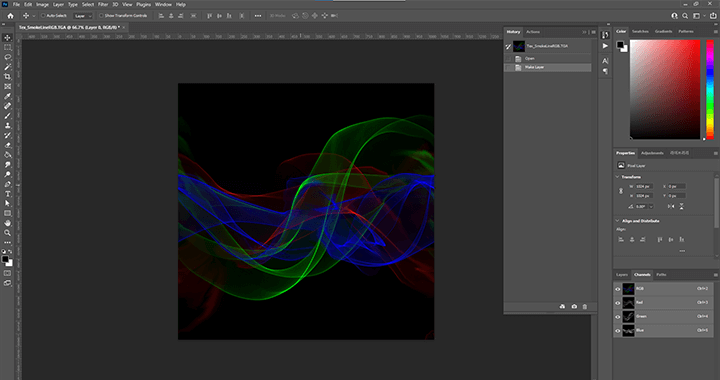Click more options ellipsis in options bar
Image resolution: width=720 pixels, height=380 pixels.
point(258,16)
